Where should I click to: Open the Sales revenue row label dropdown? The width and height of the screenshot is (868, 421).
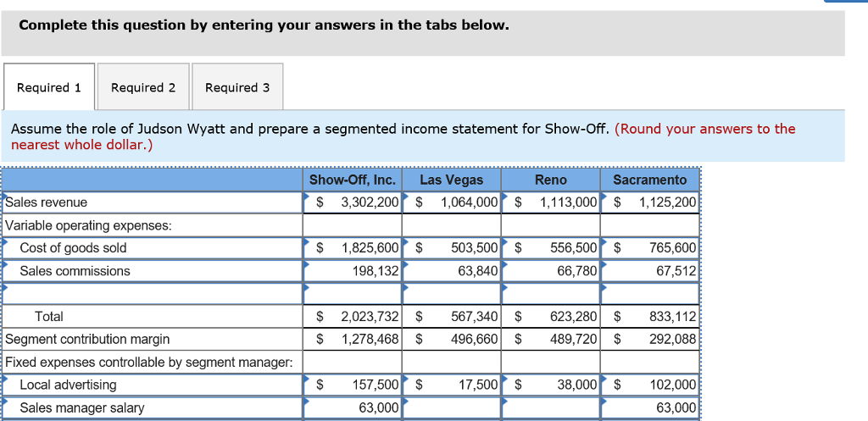click(153, 202)
